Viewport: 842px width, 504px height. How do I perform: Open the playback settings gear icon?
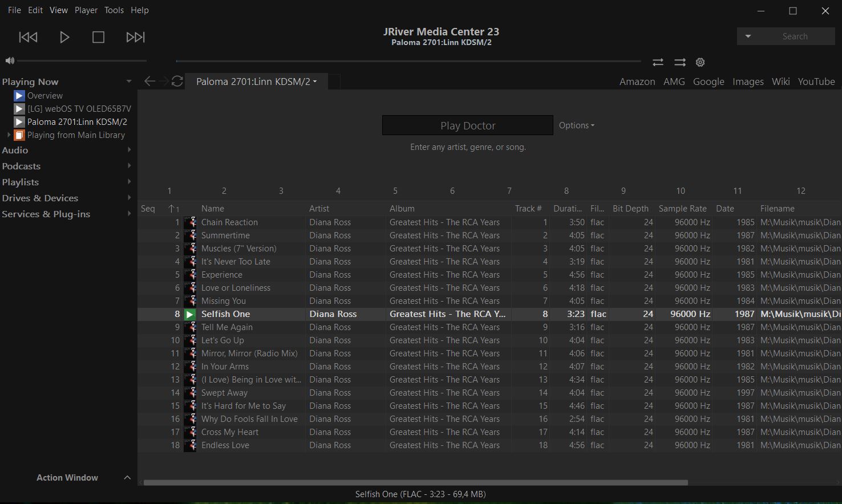pyautogui.click(x=701, y=62)
